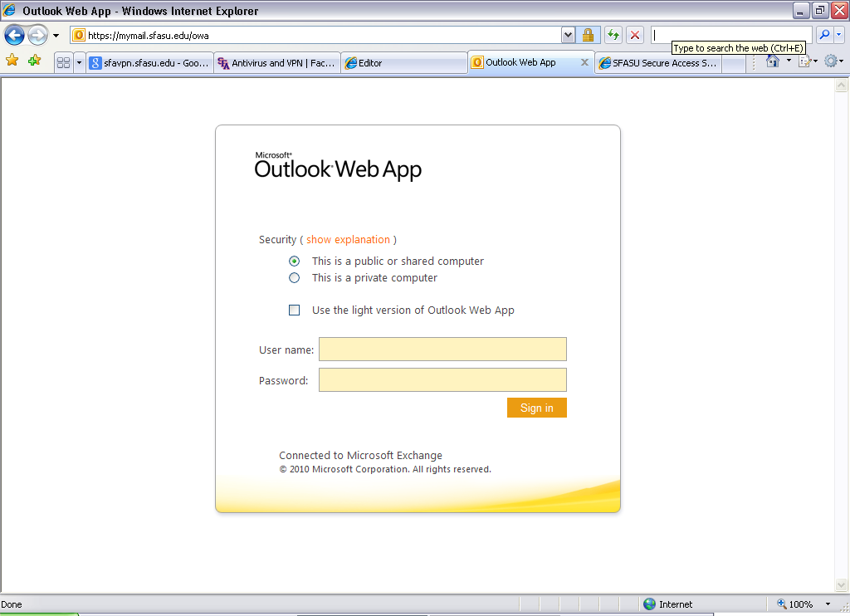Viewport: 850px width, 616px height.
Task: Minimize the Internet Explorer window
Action: coord(801,10)
